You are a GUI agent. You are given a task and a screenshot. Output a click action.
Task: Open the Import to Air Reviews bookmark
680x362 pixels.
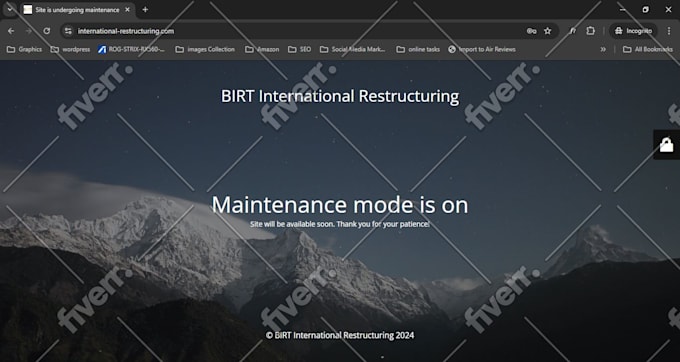[482, 49]
